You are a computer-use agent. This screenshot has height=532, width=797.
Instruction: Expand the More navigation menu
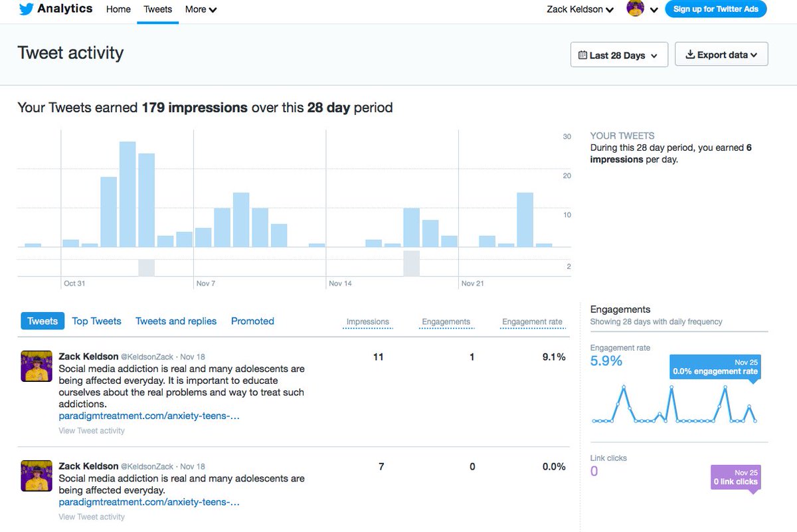(201, 9)
